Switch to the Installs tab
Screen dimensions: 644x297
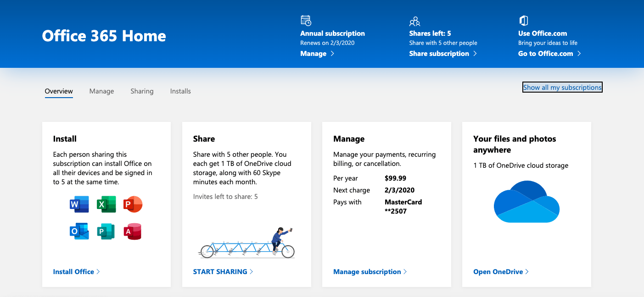pyautogui.click(x=180, y=91)
